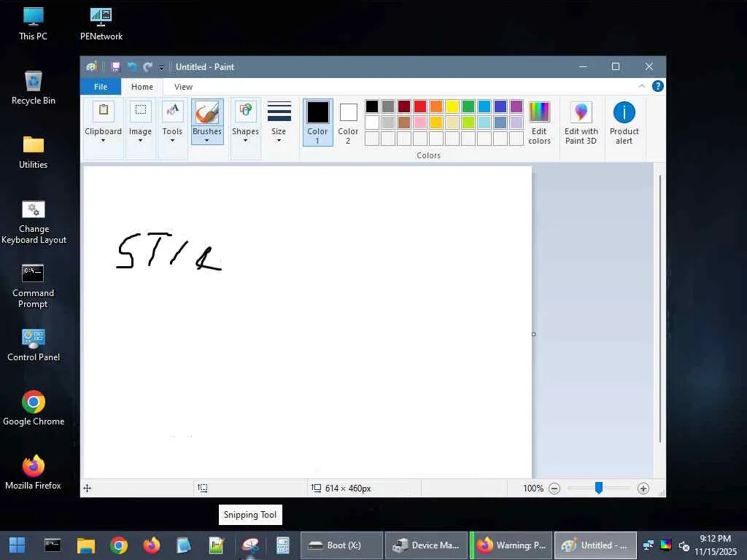Pick the red color swatch
This screenshot has height=560, width=747.
click(x=420, y=106)
